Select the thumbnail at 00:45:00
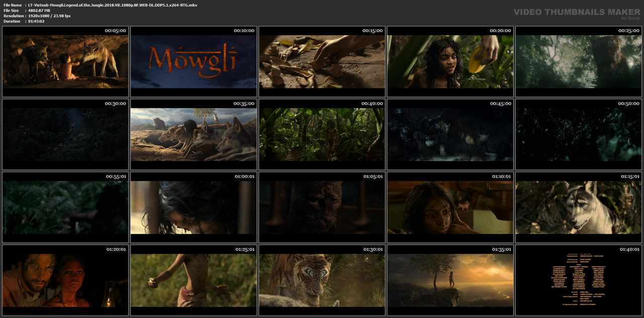 (450, 134)
